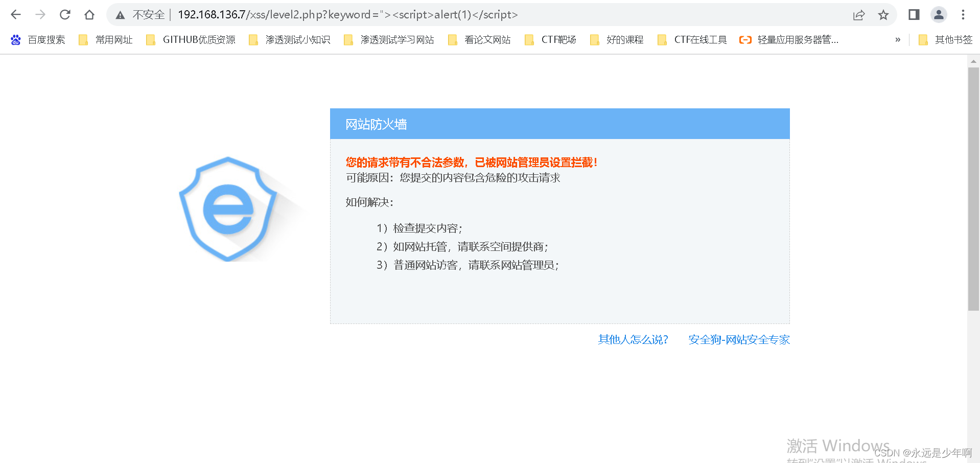Open the browser home page
This screenshot has width=980, height=463.
tap(89, 15)
